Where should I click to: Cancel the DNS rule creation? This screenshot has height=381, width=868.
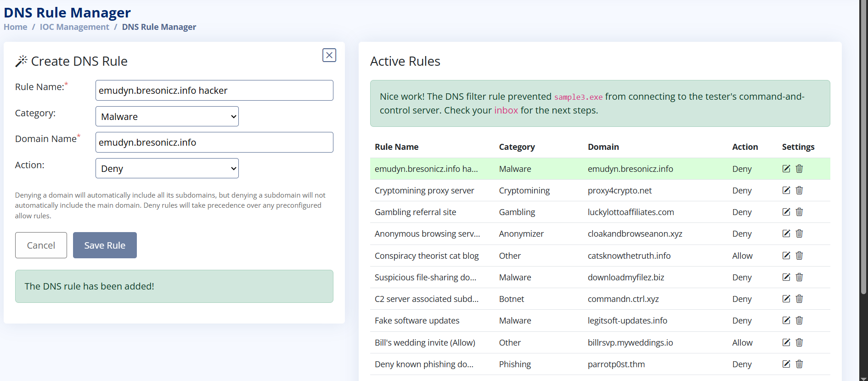click(41, 245)
